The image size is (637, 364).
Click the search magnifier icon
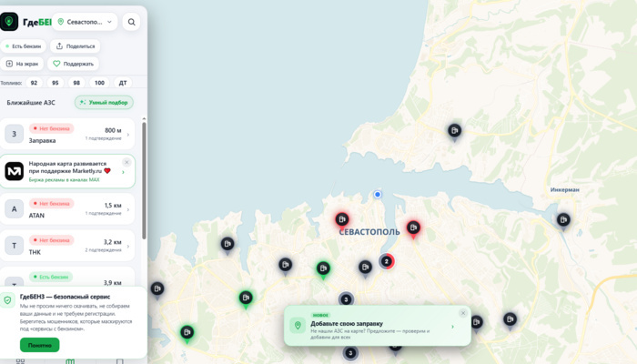[131, 22]
